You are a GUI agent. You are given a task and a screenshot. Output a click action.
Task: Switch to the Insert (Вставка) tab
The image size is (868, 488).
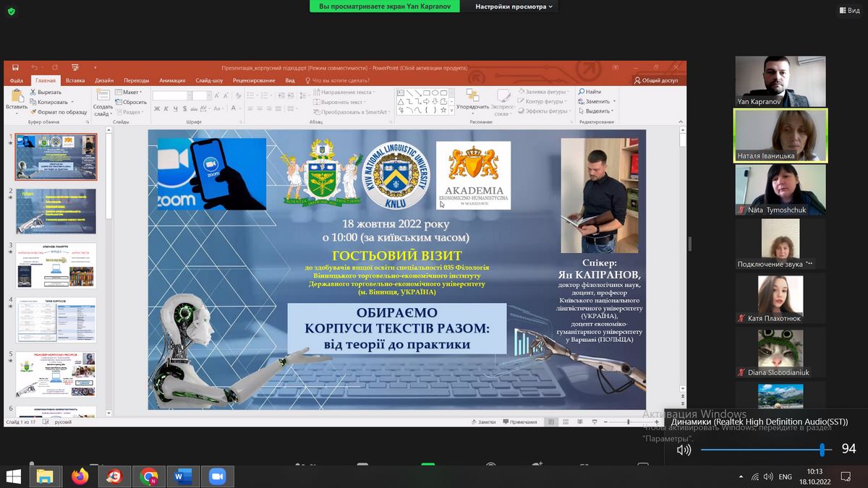75,80
